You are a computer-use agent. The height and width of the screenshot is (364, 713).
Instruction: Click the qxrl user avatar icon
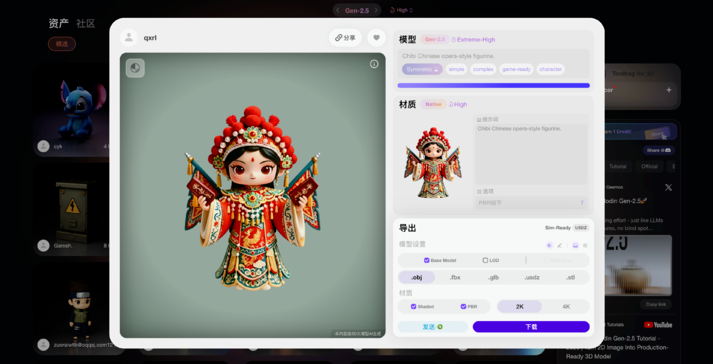129,38
